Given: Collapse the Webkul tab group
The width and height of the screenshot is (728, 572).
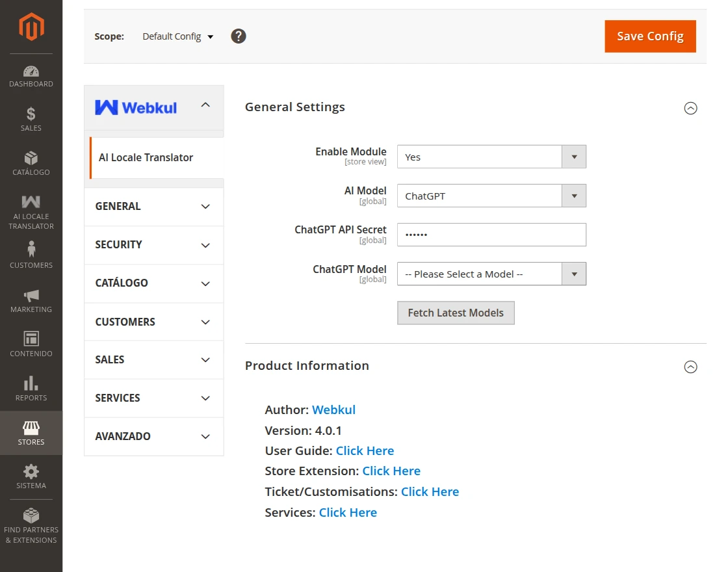Looking at the screenshot, I should [205, 105].
